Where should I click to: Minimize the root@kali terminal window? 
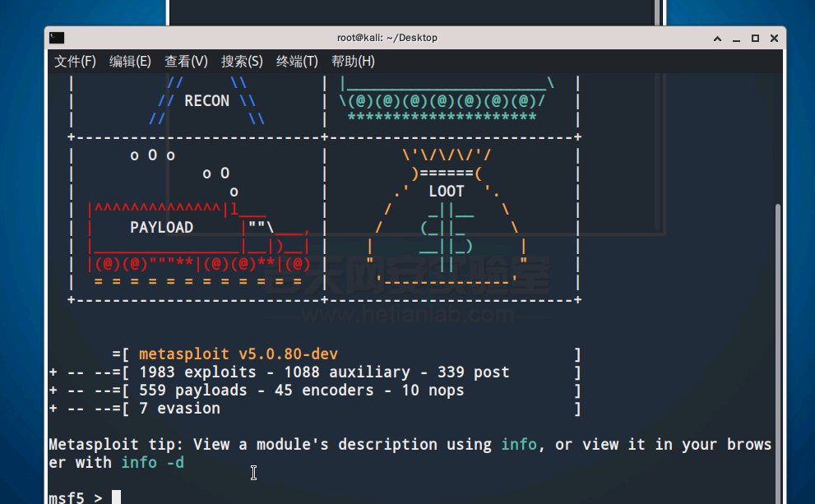[736, 39]
